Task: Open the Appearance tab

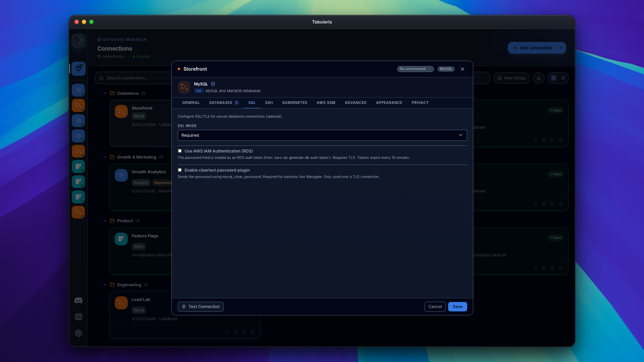Action: [389, 103]
